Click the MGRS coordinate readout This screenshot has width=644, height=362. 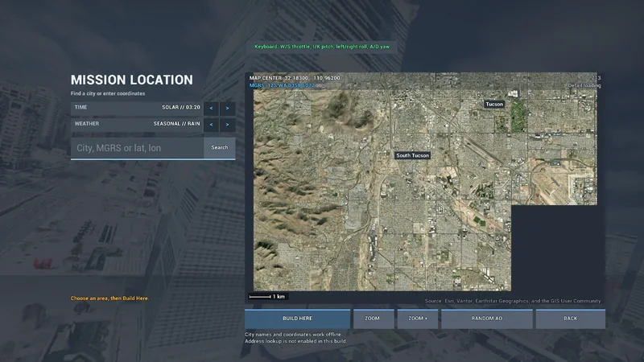283,85
